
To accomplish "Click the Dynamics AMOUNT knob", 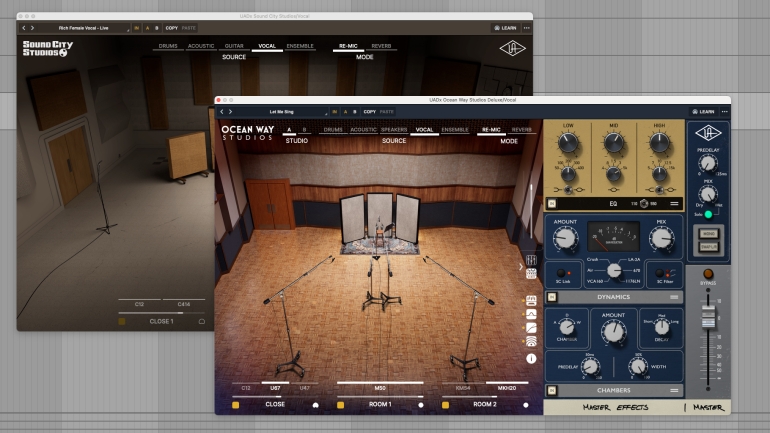I will click(x=565, y=239).
